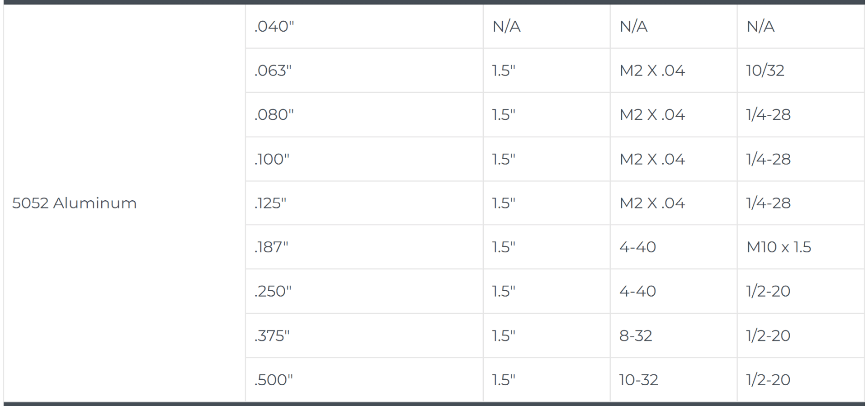Select the 4-40 cell in .187" row
868x406 pixels.
pos(674,247)
